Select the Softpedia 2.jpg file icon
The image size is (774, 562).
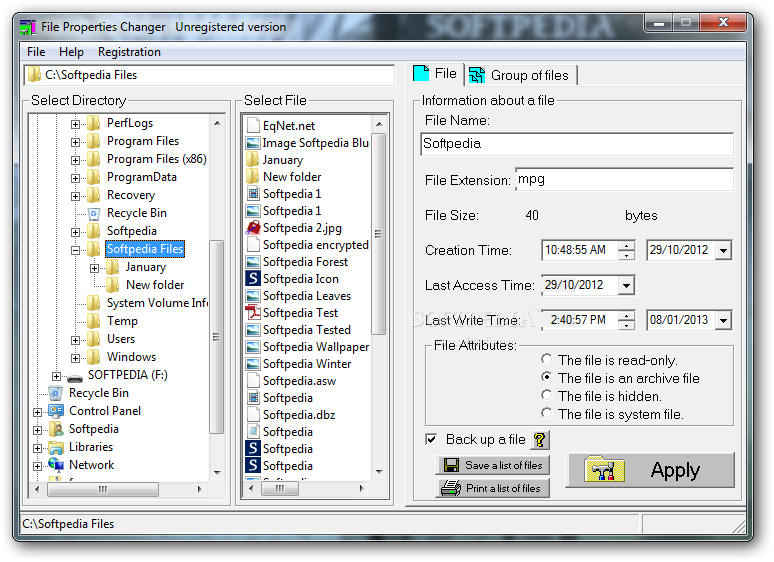[x=253, y=227]
